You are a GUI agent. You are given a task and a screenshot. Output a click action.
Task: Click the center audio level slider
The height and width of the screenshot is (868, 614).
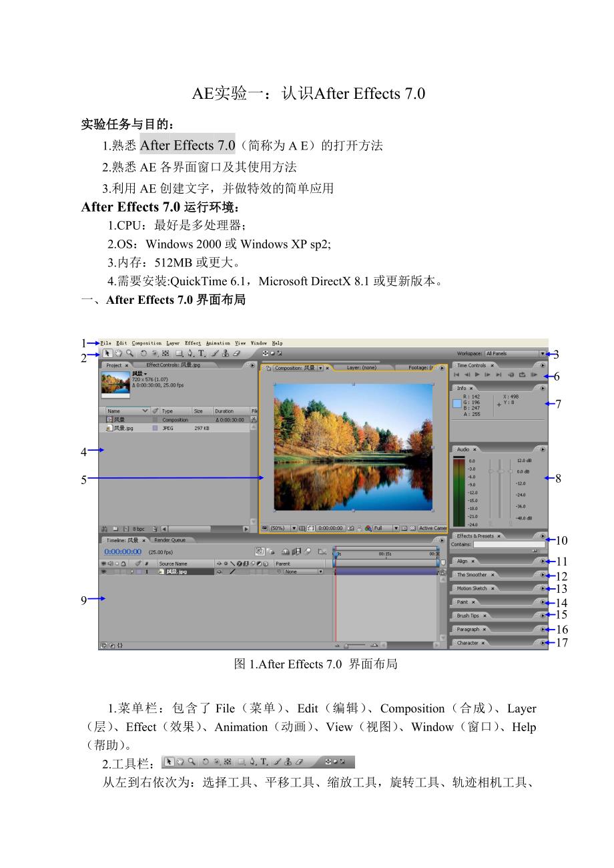coord(501,471)
